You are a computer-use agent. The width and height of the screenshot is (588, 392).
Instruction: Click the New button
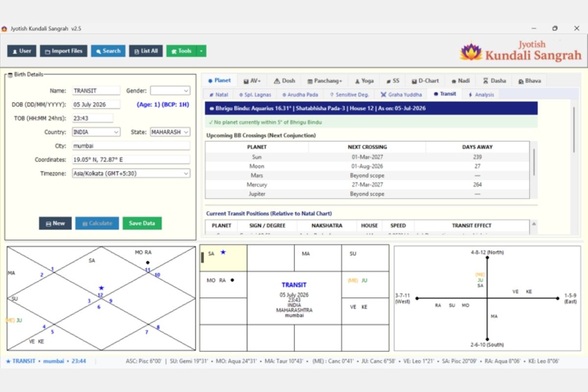55,223
